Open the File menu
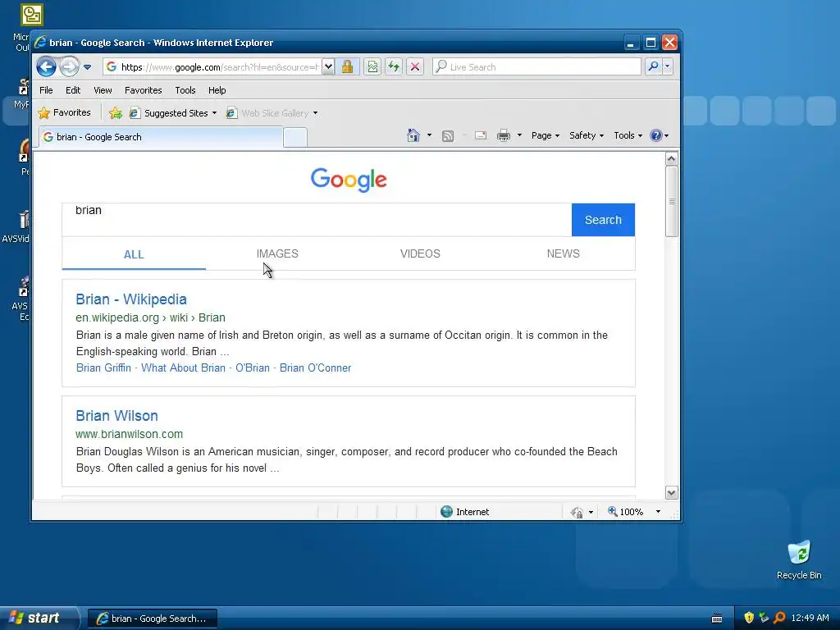The height and width of the screenshot is (630, 840). [x=46, y=90]
